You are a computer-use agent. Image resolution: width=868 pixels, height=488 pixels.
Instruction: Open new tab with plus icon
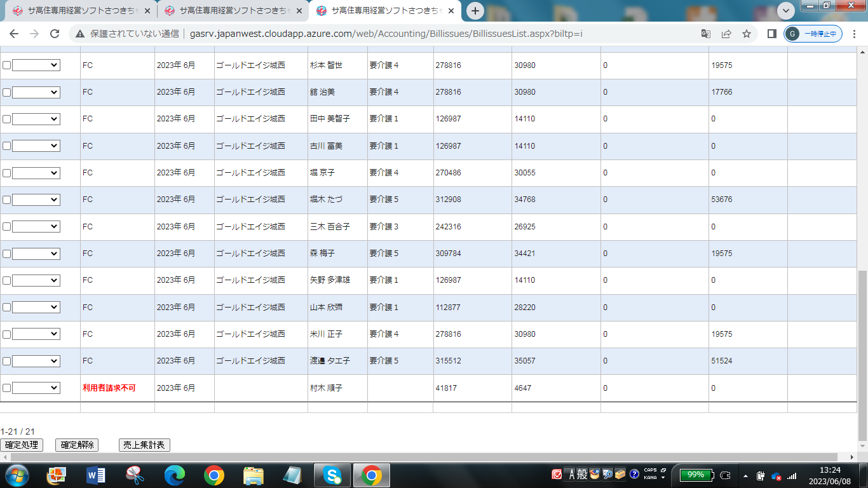(x=475, y=11)
